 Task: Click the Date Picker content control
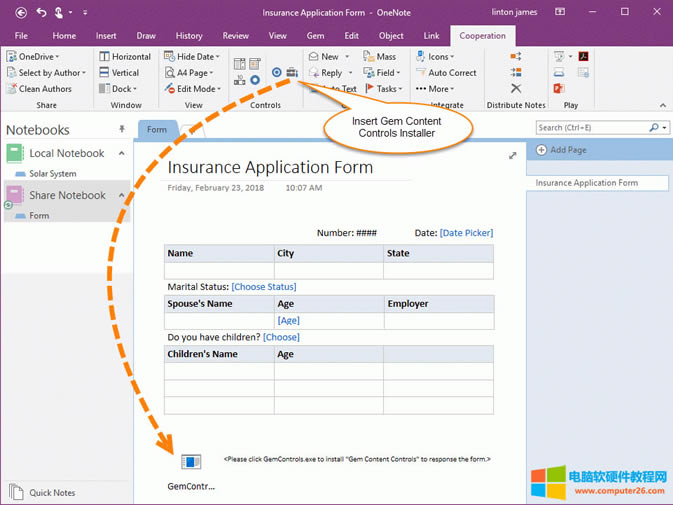click(466, 233)
